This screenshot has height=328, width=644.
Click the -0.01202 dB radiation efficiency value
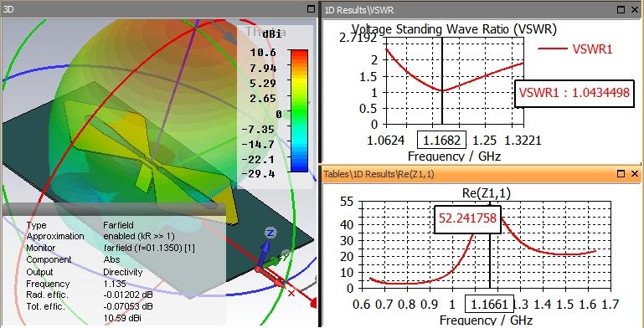point(128,295)
